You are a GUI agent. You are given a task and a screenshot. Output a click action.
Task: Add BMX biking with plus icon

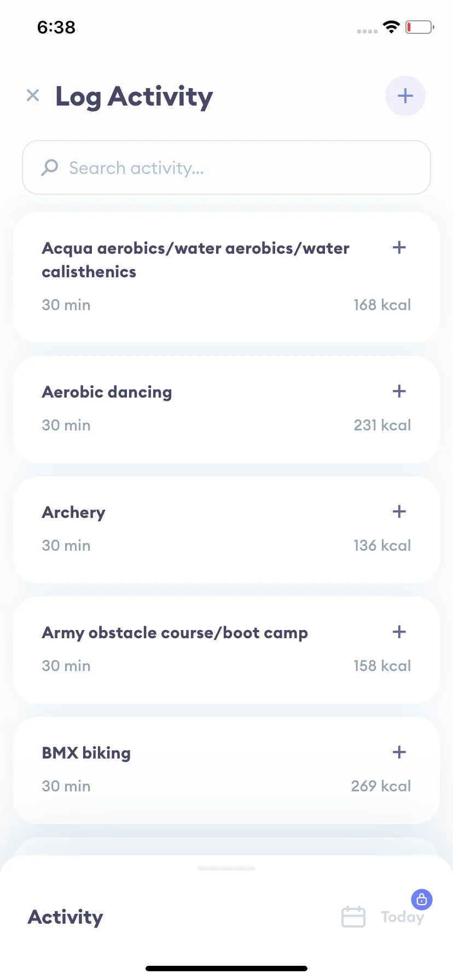pyautogui.click(x=399, y=752)
